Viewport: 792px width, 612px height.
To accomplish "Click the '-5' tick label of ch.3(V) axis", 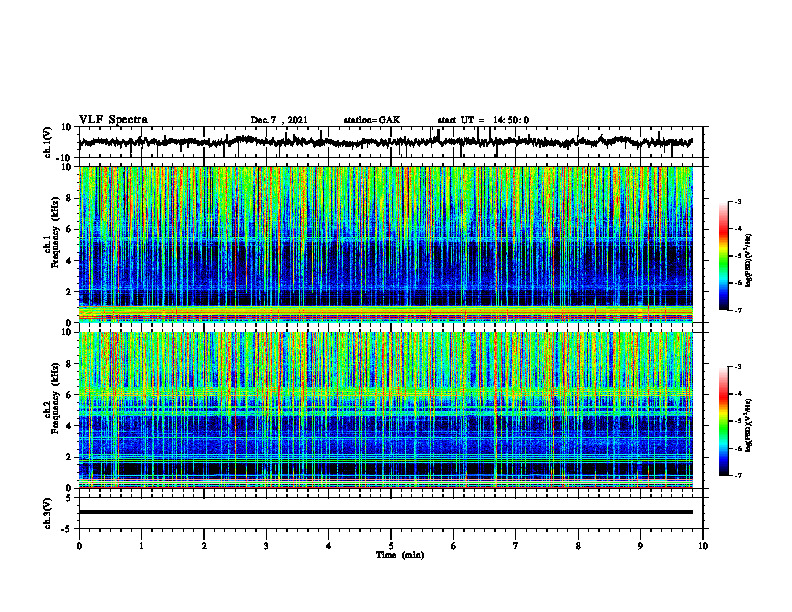I will click(x=67, y=529).
